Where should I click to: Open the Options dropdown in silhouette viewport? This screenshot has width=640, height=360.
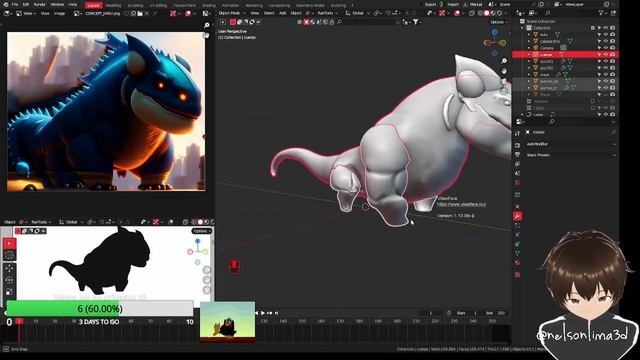202,231
